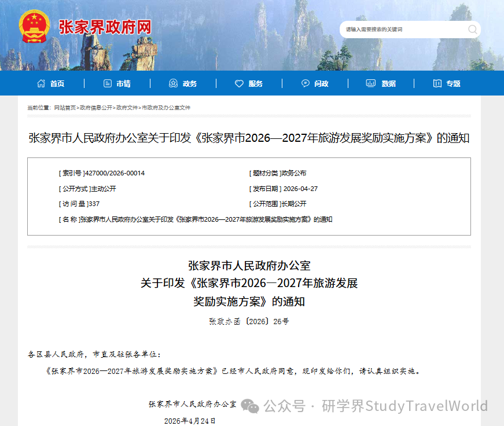Click the bar-chart icon next to 数据

[x=370, y=83]
